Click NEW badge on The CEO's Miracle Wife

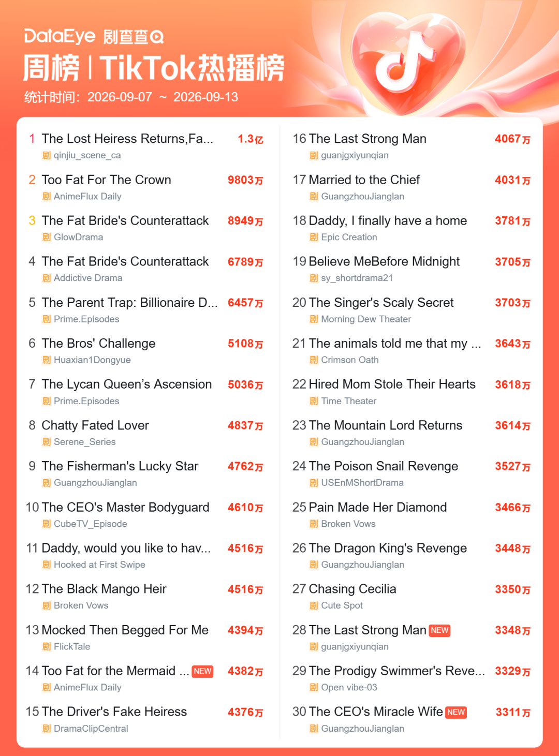click(x=456, y=712)
